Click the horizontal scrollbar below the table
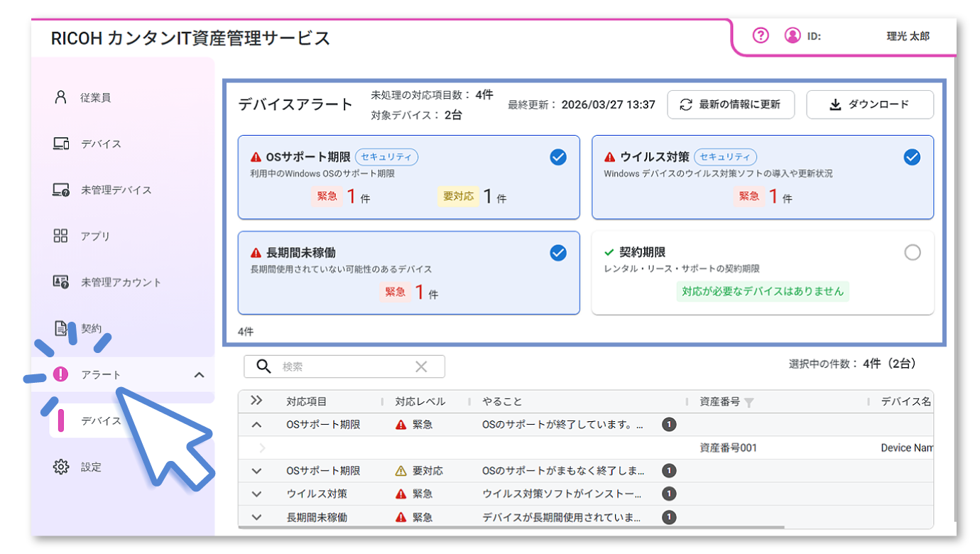Viewport: 980px width, 554px height. pyautogui.click(x=511, y=527)
